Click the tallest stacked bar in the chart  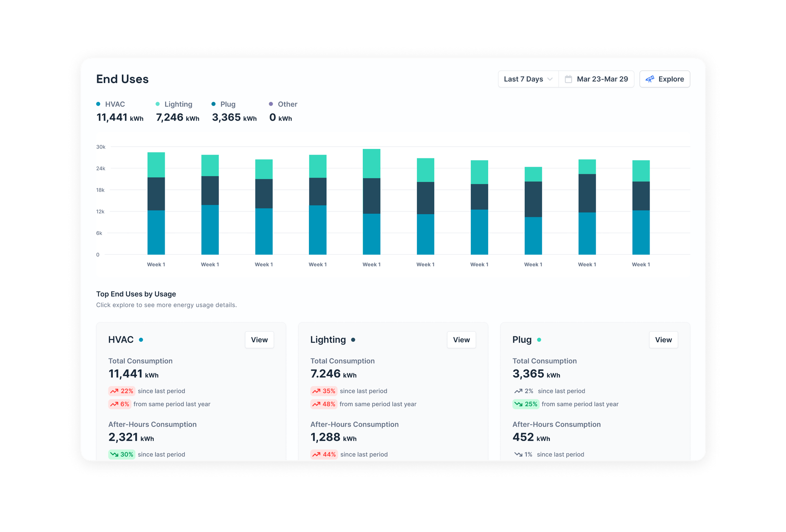tap(371, 201)
